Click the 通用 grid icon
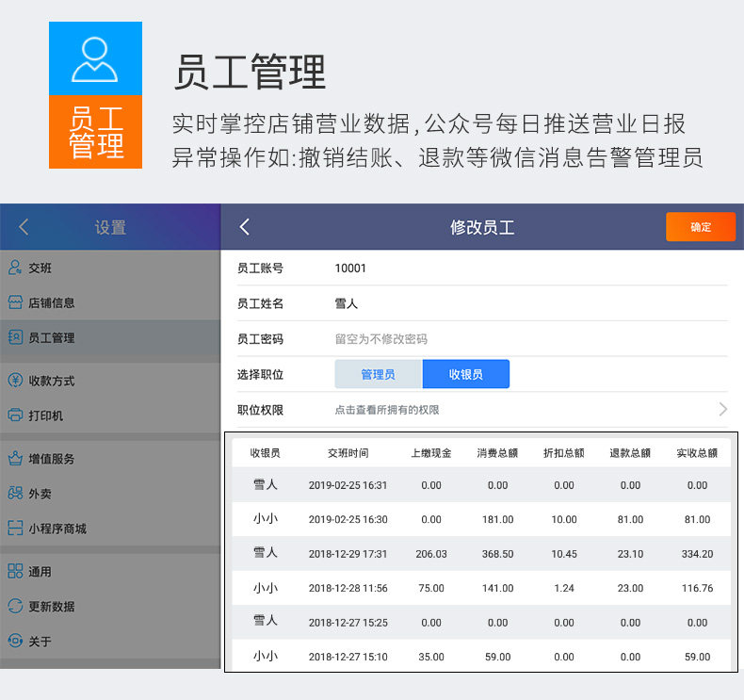Image resolution: width=744 pixels, height=700 pixels. coord(15,571)
